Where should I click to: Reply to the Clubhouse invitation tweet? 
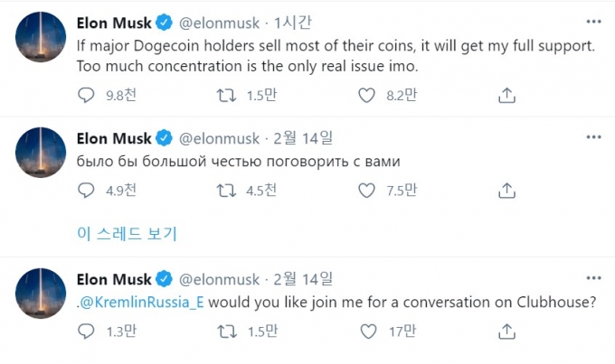pos(86,331)
